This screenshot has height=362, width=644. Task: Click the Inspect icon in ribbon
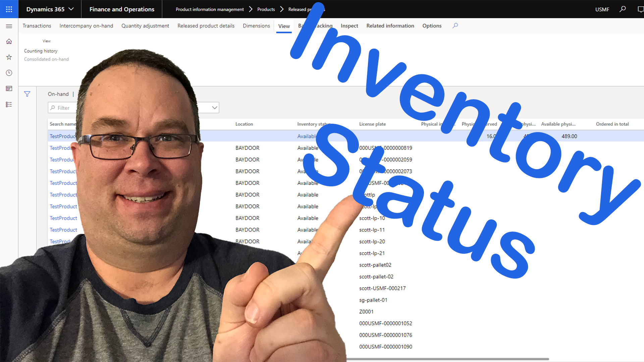[x=349, y=25]
